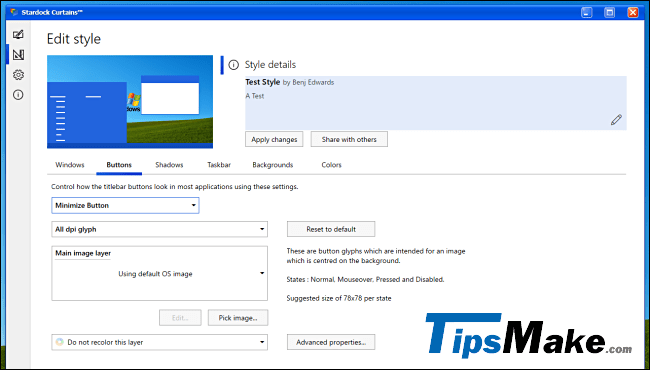Select the edit style ruler icon in sidebar

coord(18,55)
